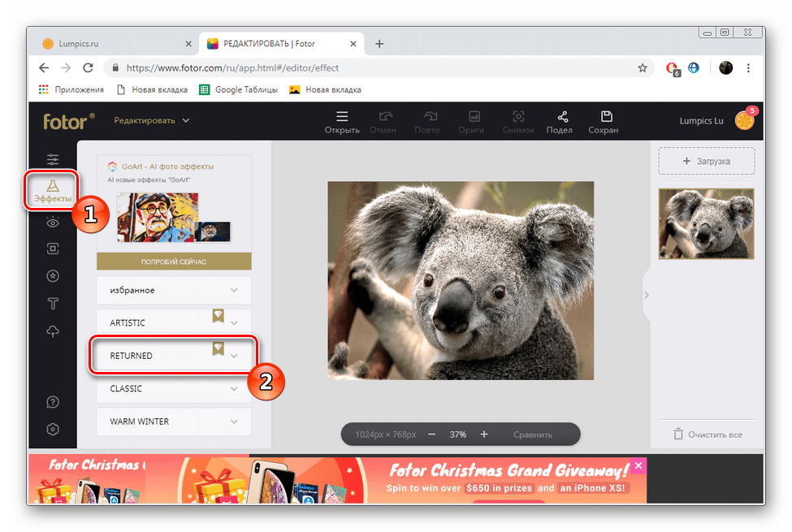Click the red extension icon with badge
Viewport: 792px width, 532px height.
[673, 69]
